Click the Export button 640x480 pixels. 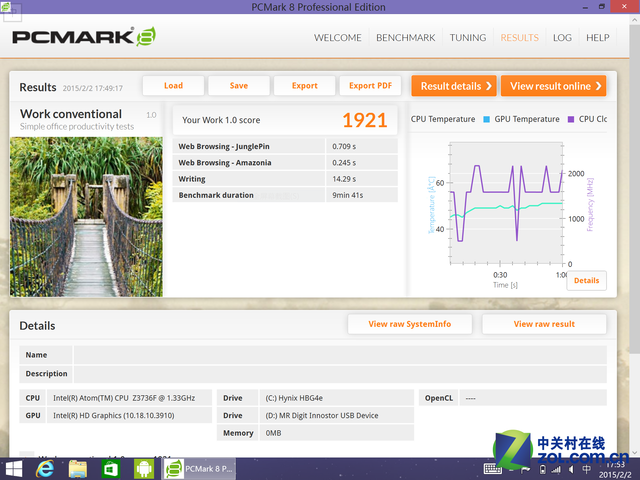pyautogui.click(x=304, y=86)
